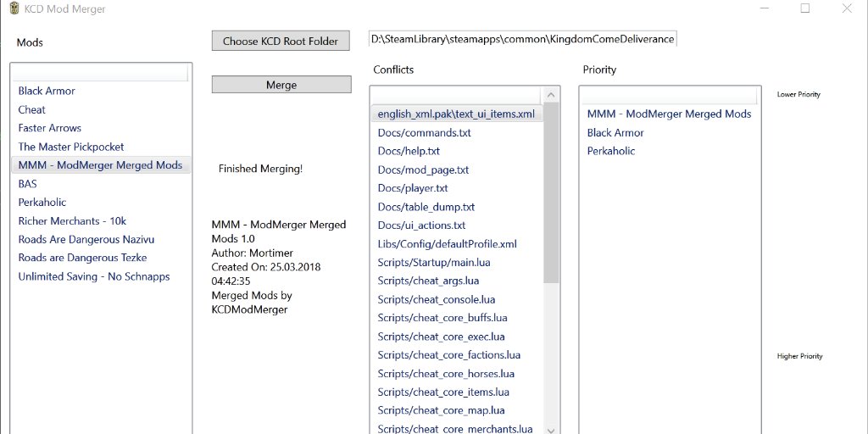Select Scripts/cheat_core_merchants.lua conflict
Screen dimensions: 868x434
coord(457,429)
